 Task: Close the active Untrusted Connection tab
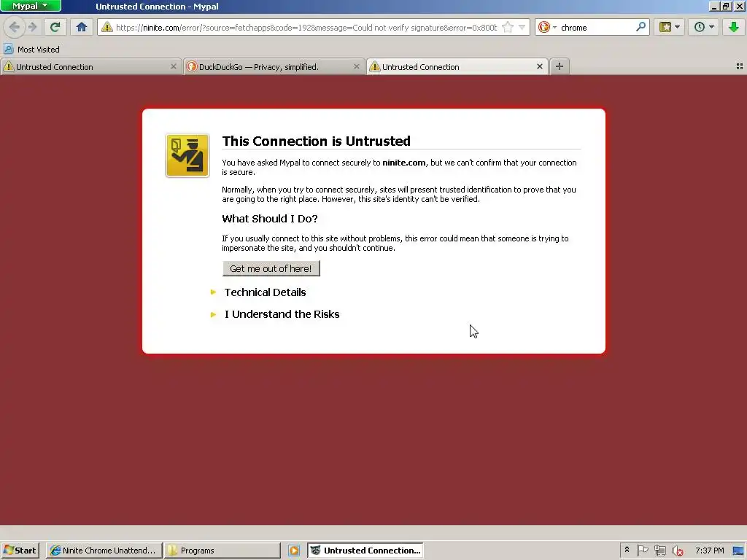tap(540, 66)
